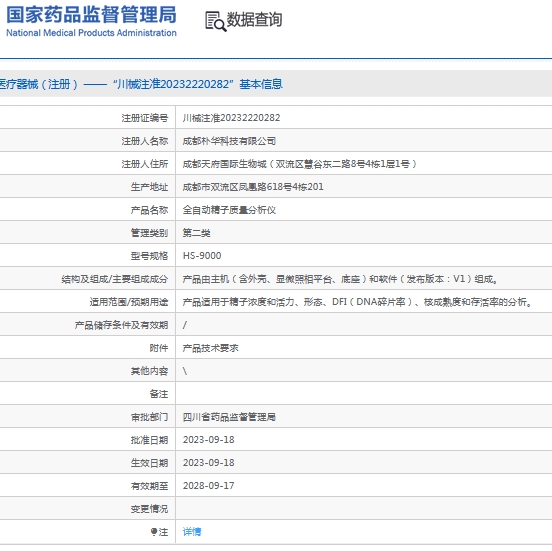Image resolution: width=552 pixels, height=551 pixels.
Task: Select registration number value 川械注准20232220282 in table
Action: point(231,118)
